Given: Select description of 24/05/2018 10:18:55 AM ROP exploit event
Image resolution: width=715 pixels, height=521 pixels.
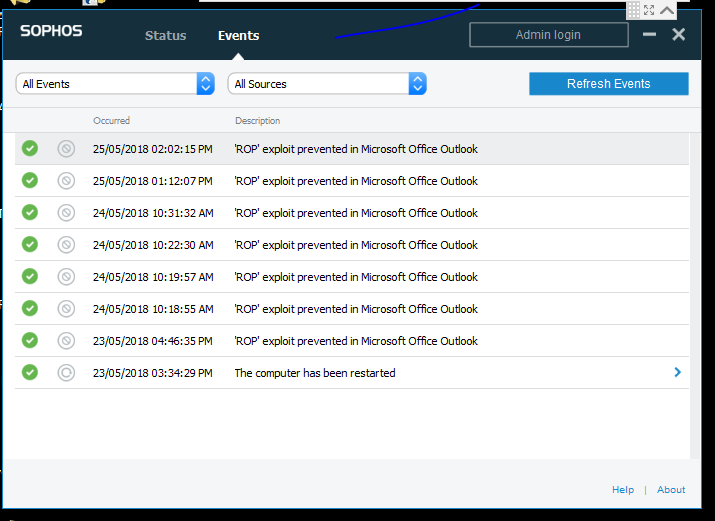Looking at the screenshot, I should coord(356,309).
